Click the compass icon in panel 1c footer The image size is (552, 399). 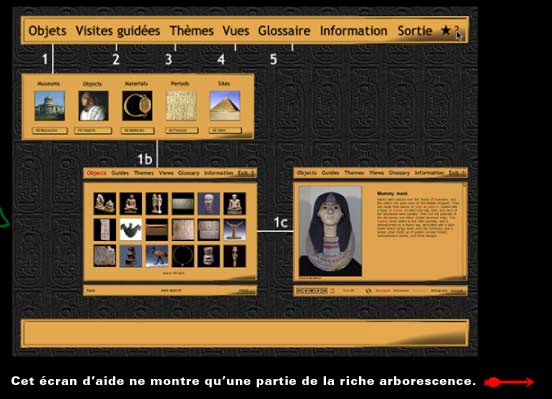pyautogui.click(x=368, y=291)
